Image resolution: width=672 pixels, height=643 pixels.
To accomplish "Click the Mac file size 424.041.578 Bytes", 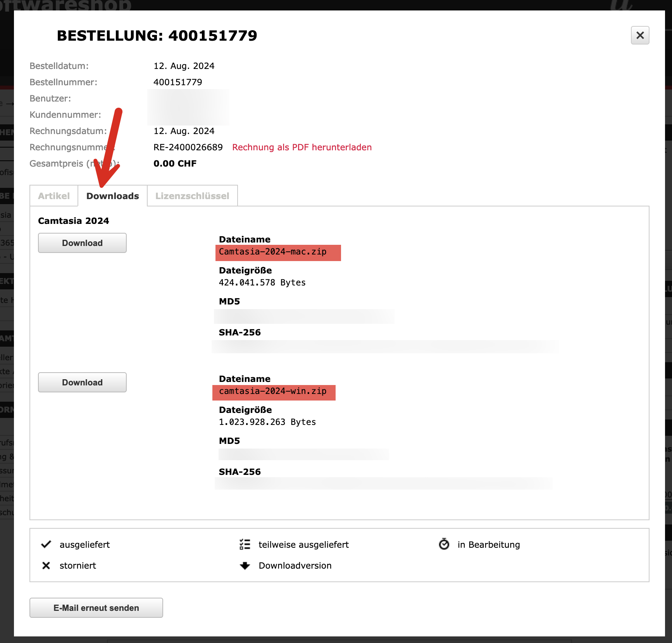I will click(262, 283).
